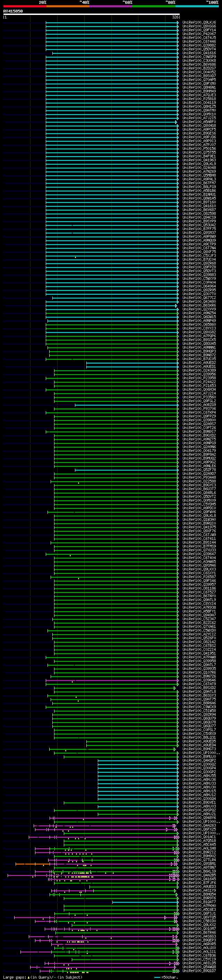Open hit UniRef100_Q41616
This screenshot has width=222, height=980.
coord(199,53)
